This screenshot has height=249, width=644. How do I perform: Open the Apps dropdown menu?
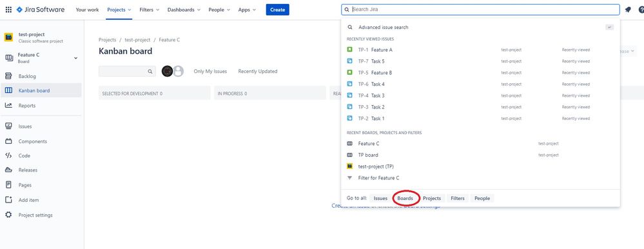tap(247, 10)
